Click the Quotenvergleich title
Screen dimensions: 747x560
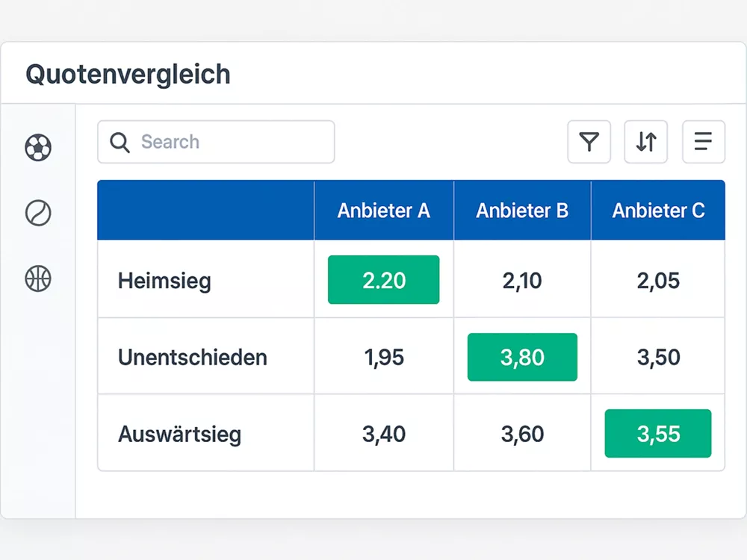pos(128,74)
